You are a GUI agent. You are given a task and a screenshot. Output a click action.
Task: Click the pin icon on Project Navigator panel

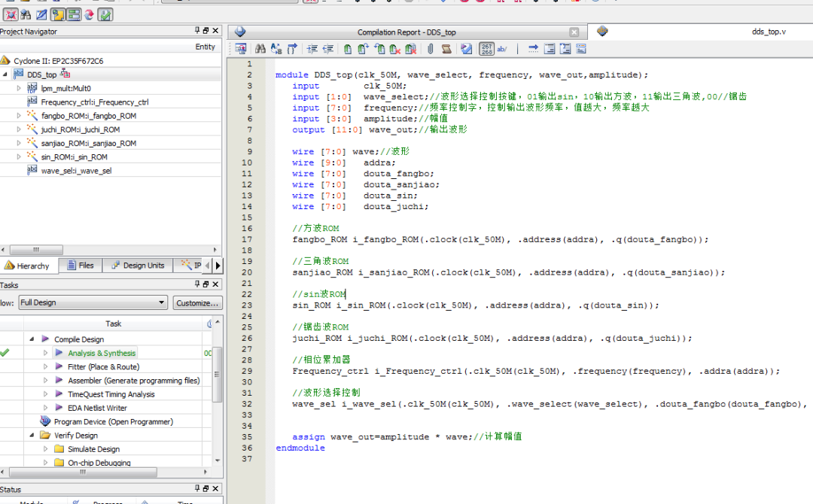click(197, 31)
